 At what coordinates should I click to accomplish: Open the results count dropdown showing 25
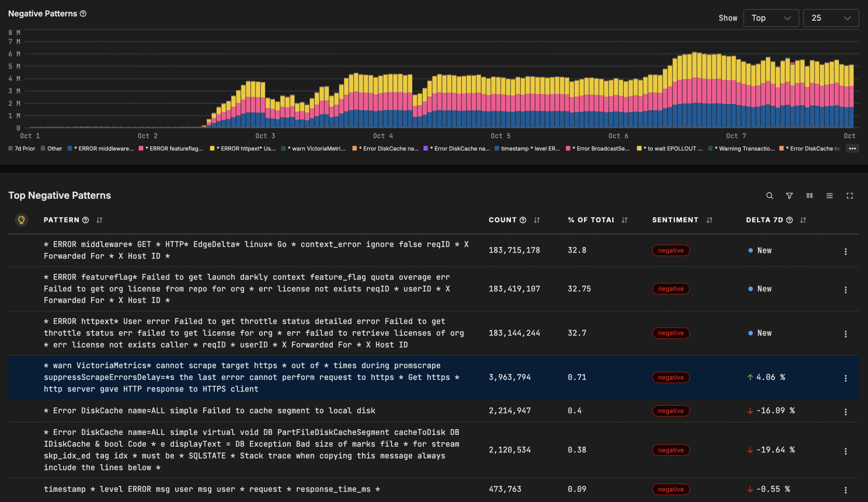[x=831, y=18]
